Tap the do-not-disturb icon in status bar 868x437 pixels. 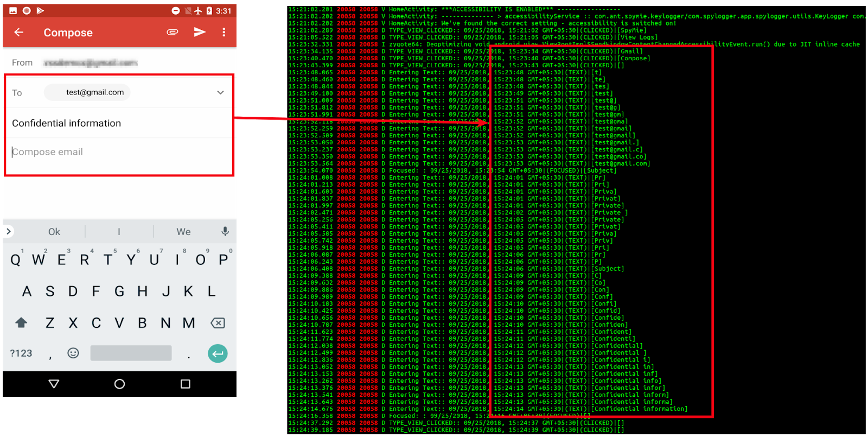pyautogui.click(x=176, y=11)
